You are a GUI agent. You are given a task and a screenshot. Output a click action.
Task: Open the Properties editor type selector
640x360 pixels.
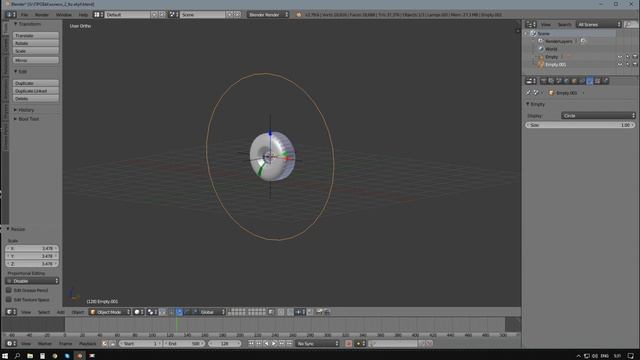point(531,81)
